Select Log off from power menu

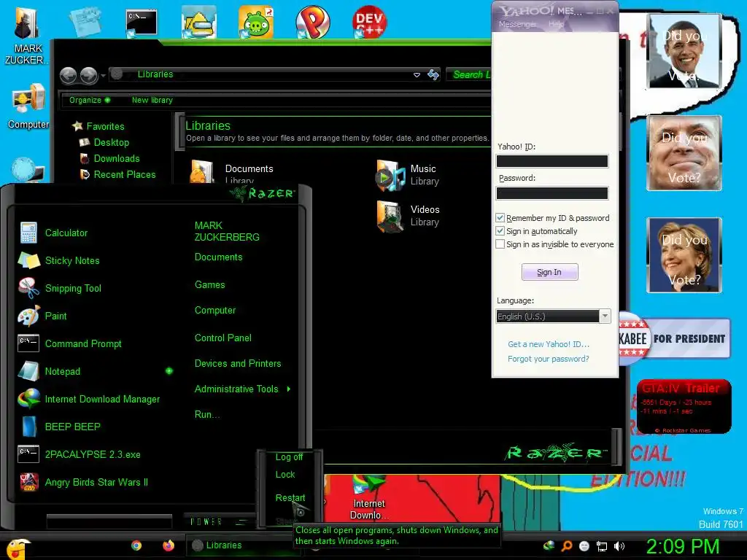(x=289, y=456)
